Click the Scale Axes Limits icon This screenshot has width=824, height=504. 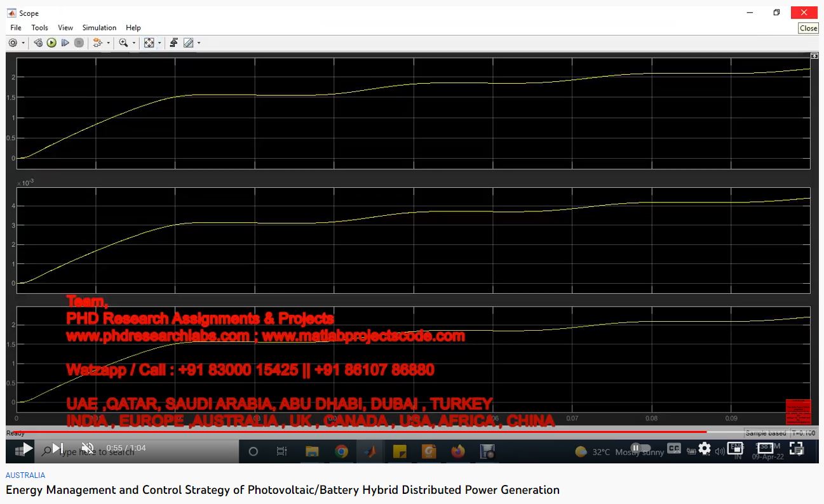click(x=149, y=43)
